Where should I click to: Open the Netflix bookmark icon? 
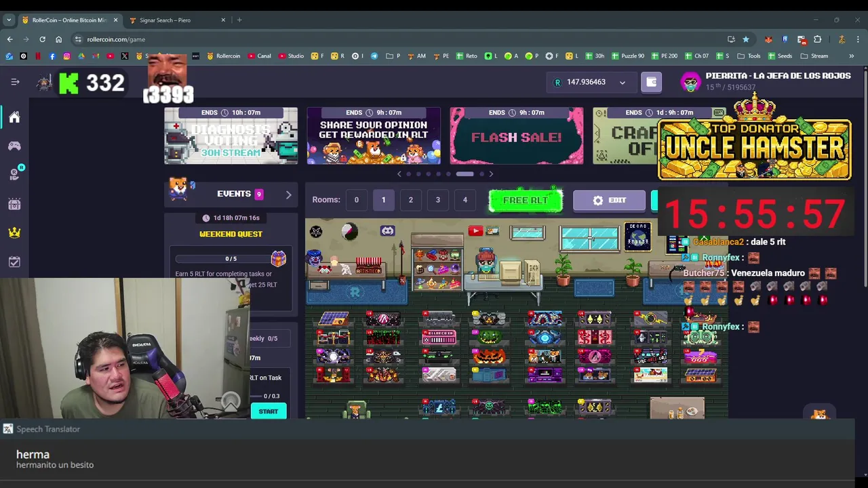point(37,56)
